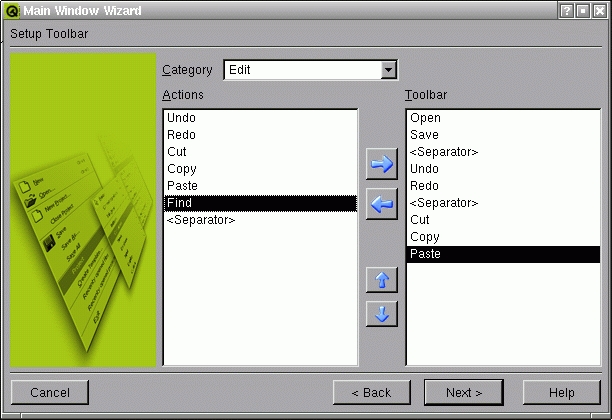Select Separator entry in Actions list
612x420 pixels.
[201, 220]
